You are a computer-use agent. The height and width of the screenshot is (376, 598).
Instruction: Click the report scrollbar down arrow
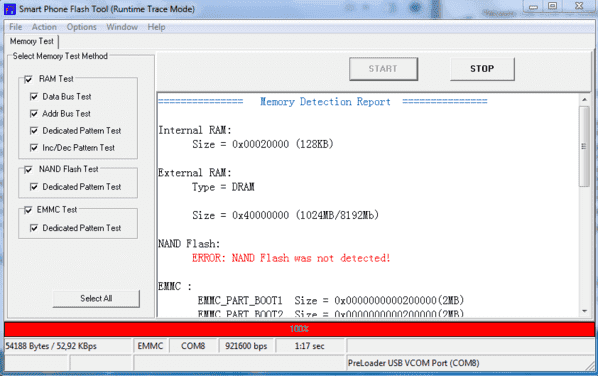point(584,311)
